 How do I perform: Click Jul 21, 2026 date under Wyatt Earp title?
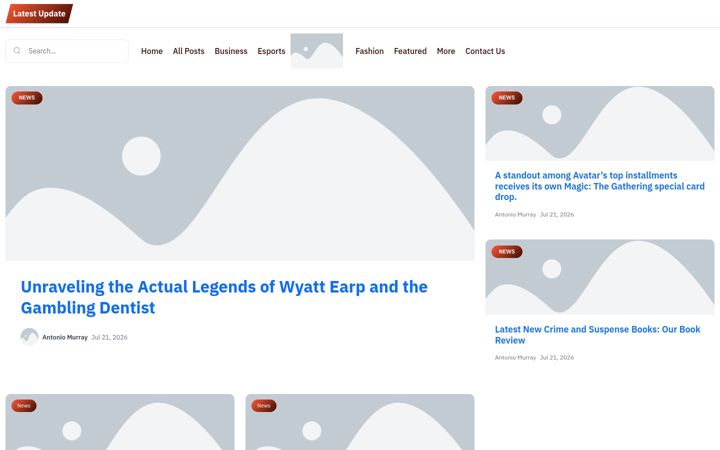[x=109, y=337]
